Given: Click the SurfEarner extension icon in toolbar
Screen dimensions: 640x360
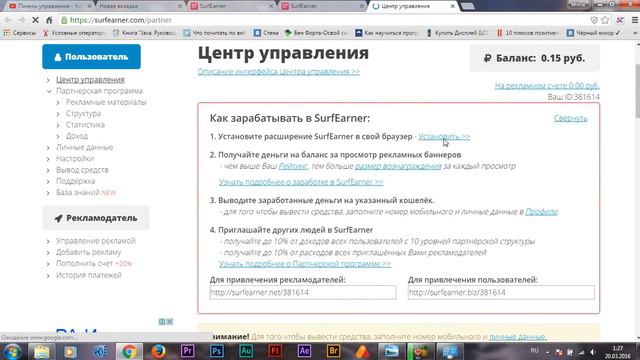Looking at the screenshot, I should (x=620, y=20).
